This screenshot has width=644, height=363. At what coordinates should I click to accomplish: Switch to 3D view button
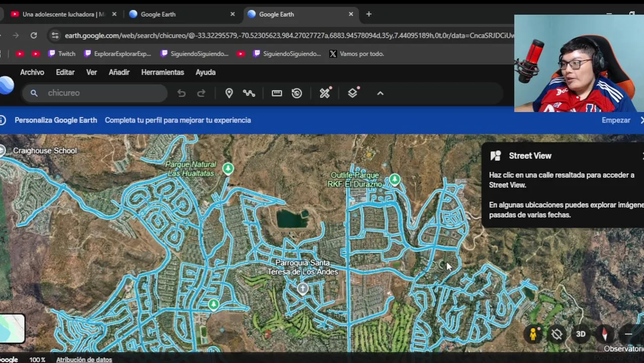(x=581, y=334)
